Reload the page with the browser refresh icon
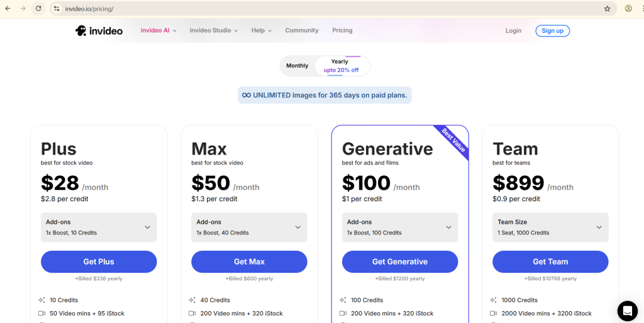644x323 pixels. pyautogui.click(x=38, y=9)
